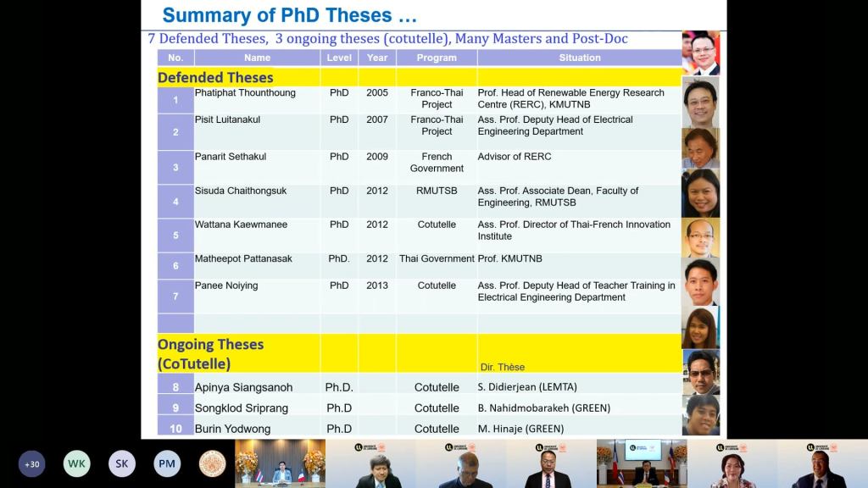The width and height of the screenshot is (868, 488).
Task: Click the round emblem logo participant avatar
Action: pyautogui.click(x=212, y=463)
